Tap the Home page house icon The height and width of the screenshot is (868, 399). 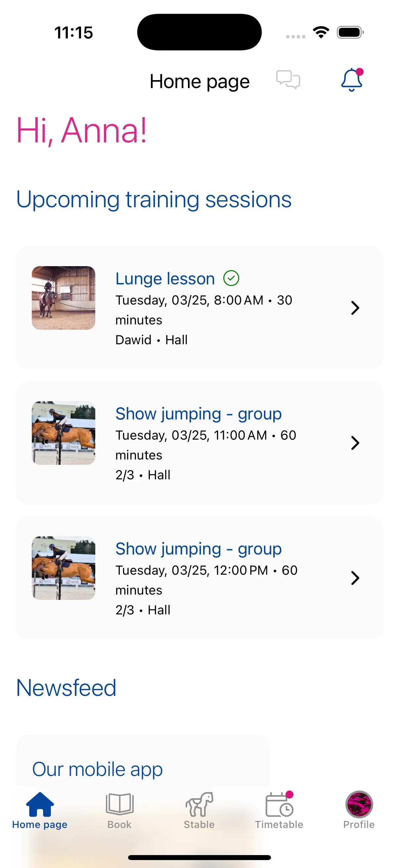[40, 804]
